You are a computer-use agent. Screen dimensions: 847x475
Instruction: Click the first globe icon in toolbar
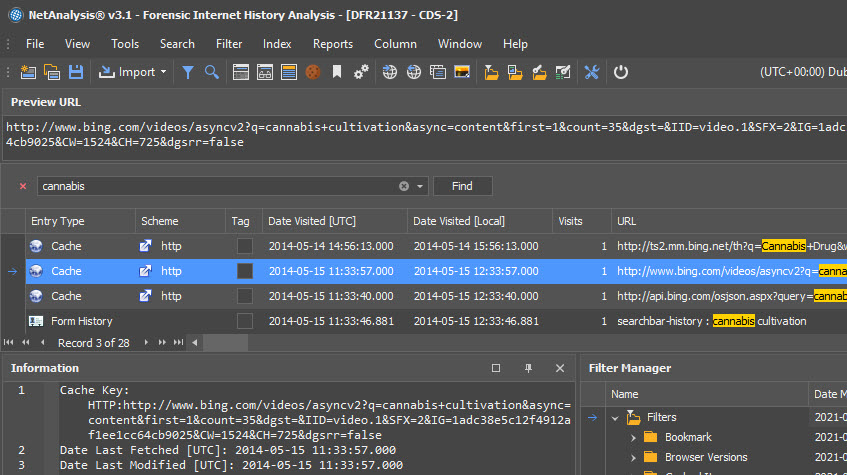389,72
